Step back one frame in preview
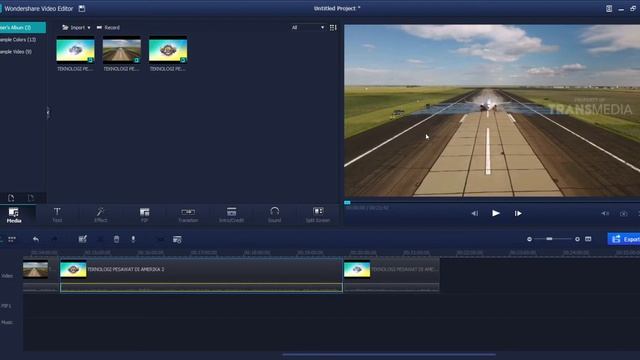Viewport: 640px width, 360px height. (475, 213)
